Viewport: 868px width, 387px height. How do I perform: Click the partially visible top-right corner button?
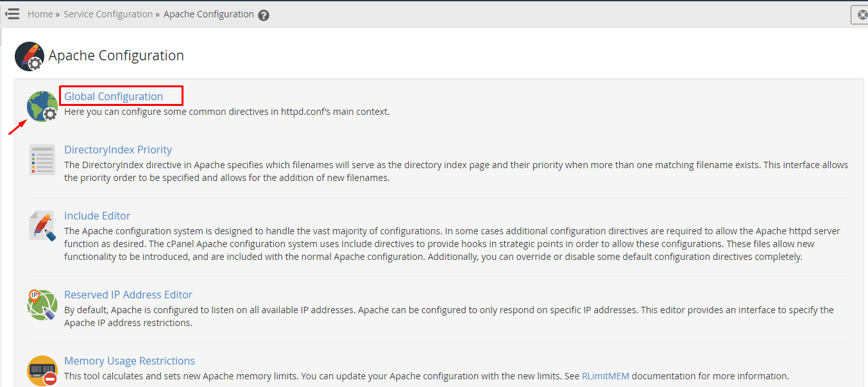860,14
